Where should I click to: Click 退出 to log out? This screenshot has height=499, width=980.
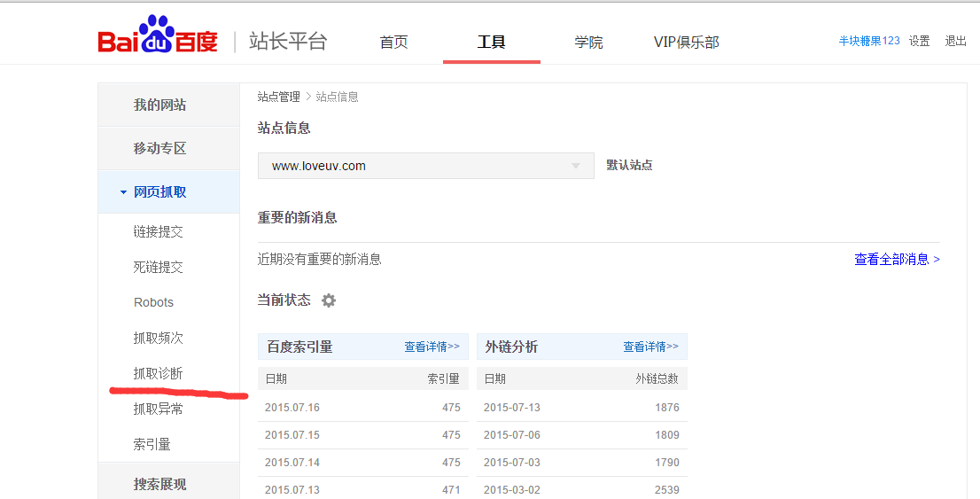click(x=955, y=41)
